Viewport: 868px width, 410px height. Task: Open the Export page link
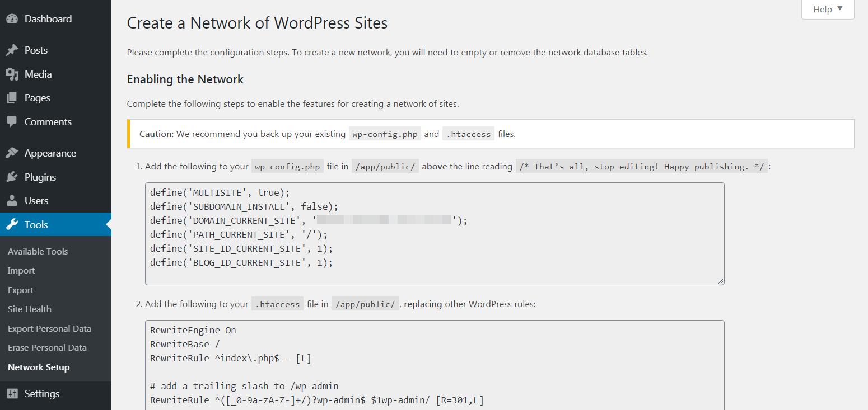click(21, 290)
